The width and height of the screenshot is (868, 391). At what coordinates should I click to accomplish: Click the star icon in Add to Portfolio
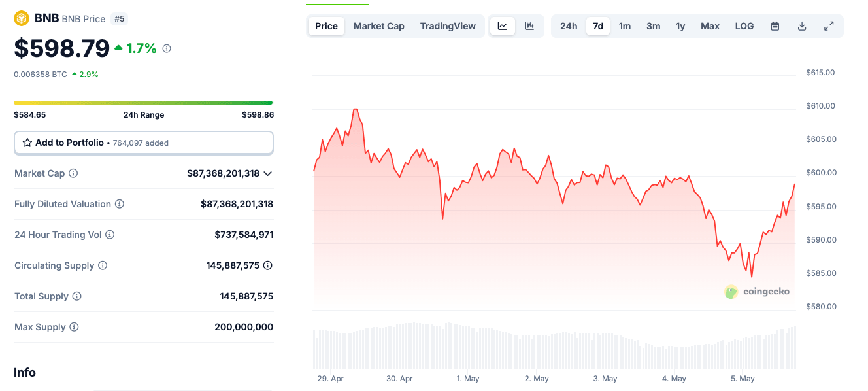[27, 143]
